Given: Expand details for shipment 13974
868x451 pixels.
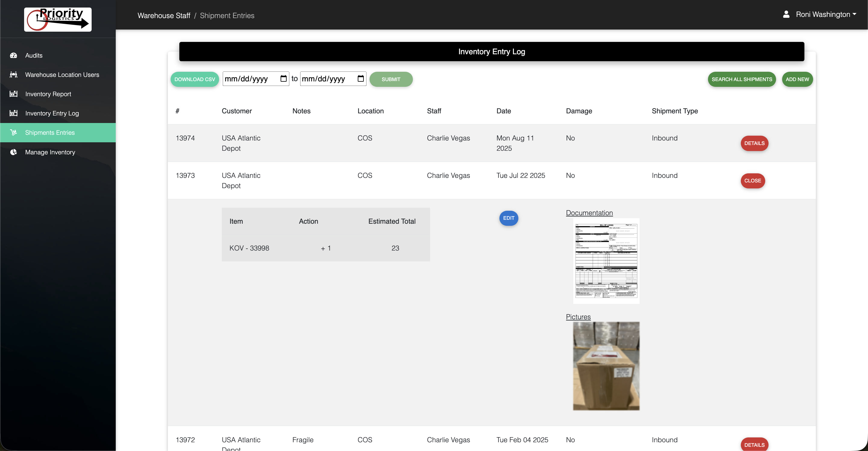Looking at the screenshot, I should [754, 143].
